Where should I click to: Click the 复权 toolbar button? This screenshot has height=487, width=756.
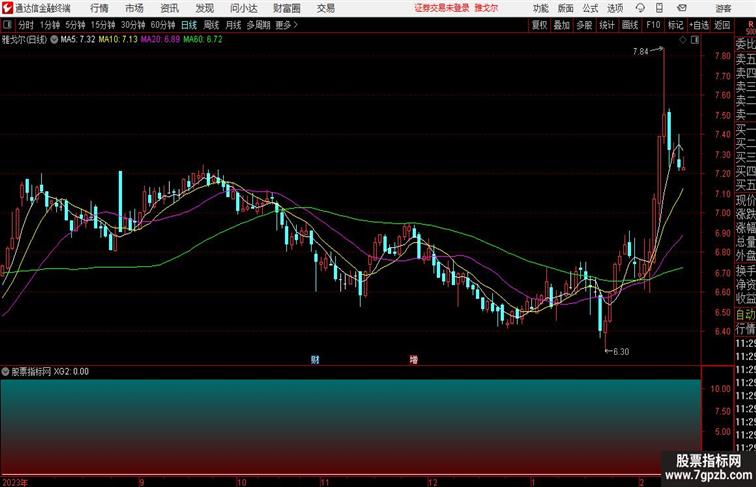tap(540, 25)
